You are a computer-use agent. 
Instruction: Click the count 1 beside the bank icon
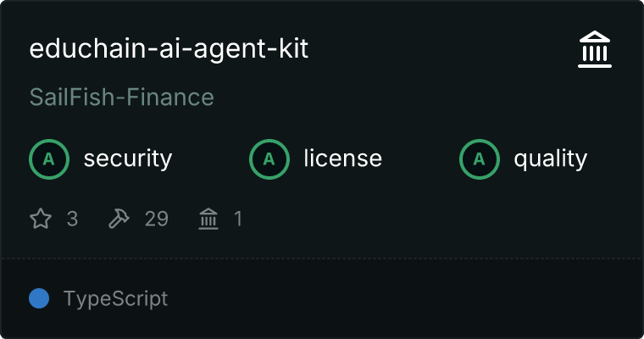point(238,220)
